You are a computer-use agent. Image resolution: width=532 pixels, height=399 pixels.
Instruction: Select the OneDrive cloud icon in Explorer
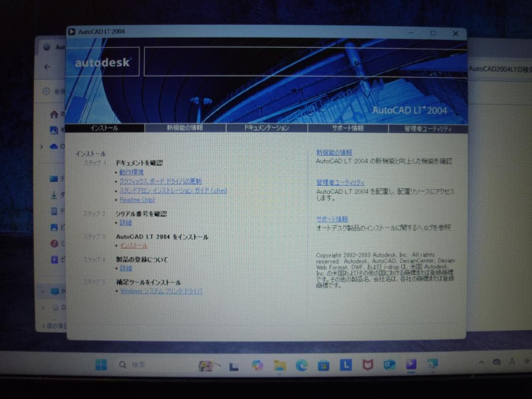(54, 146)
